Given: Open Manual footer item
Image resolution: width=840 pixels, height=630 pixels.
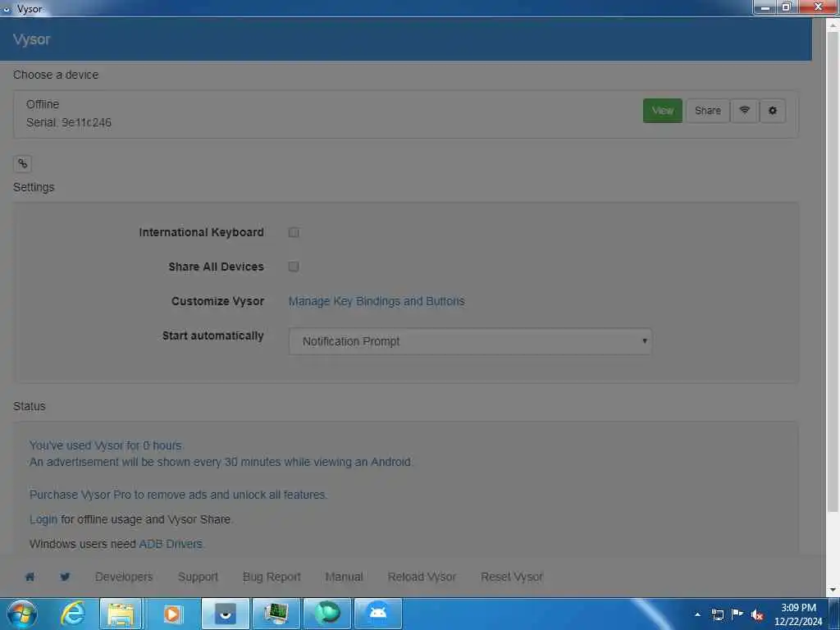Looking at the screenshot, I should (344, 577).
